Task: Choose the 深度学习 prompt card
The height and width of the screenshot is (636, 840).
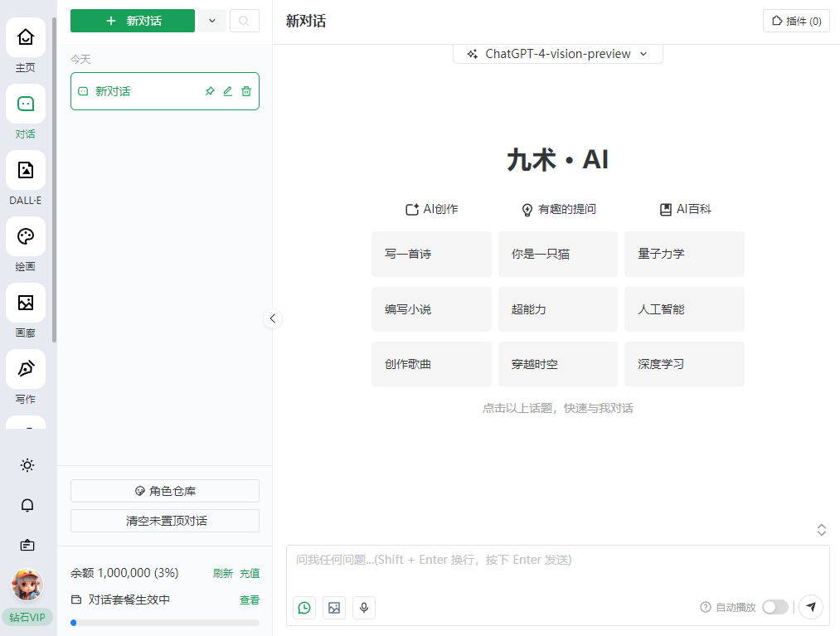Action: pos(684,364)
